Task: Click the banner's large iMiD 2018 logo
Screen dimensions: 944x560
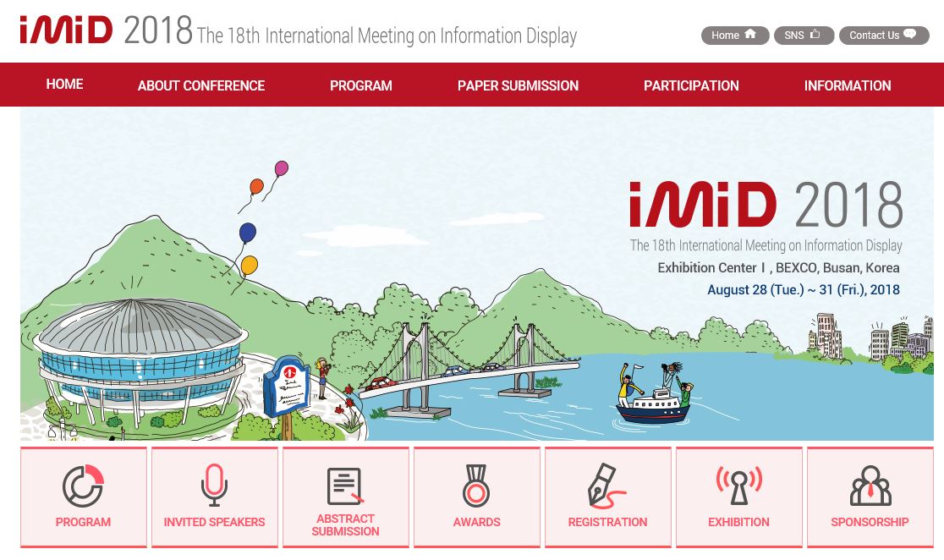Action: (766, 205)
